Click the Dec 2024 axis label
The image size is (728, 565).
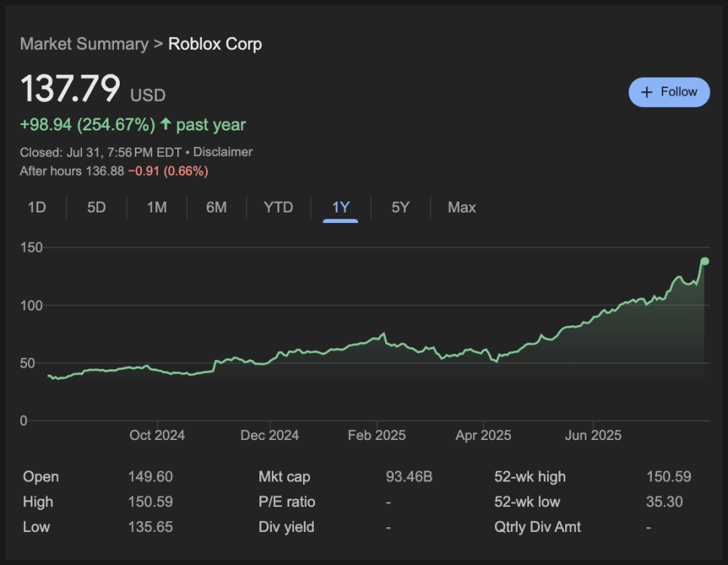[x=269, y=435]
